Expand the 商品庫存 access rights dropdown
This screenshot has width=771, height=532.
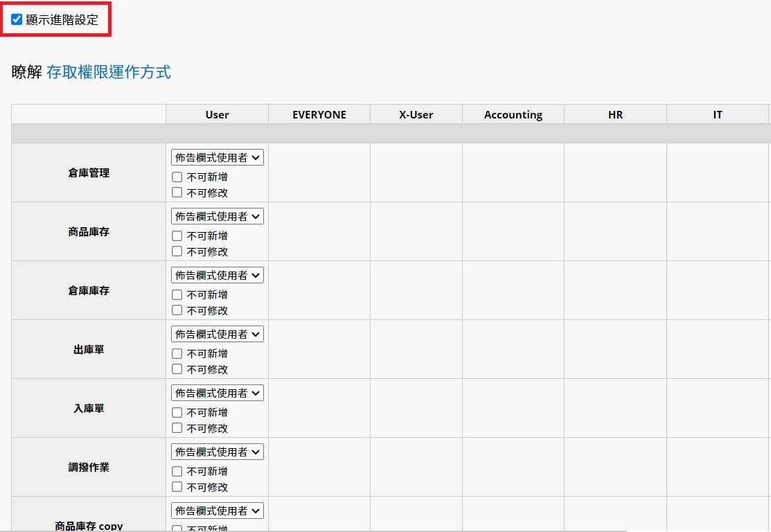(x=218, y=217)
